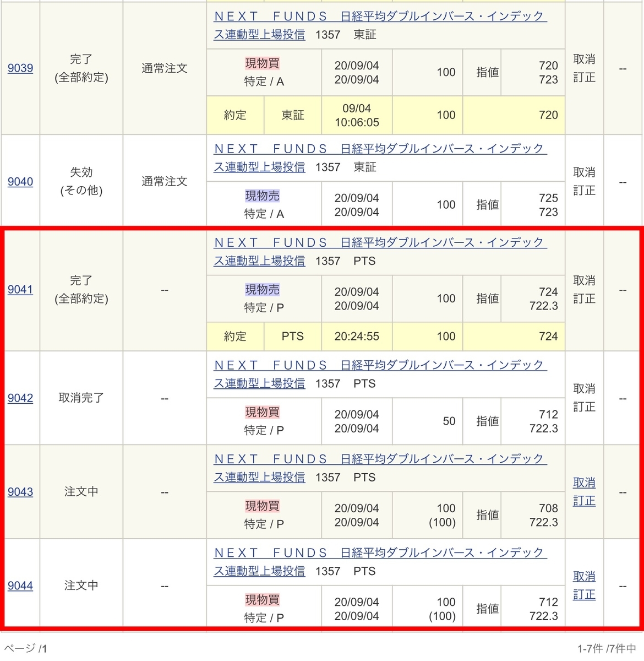Select limit price 708 in order 9043

[x=548, y=508]
